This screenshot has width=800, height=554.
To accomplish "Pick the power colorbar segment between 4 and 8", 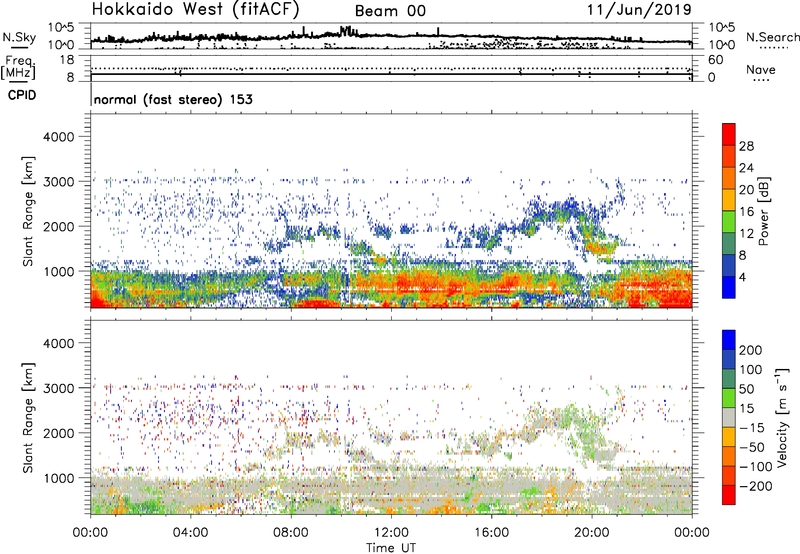I will (x=729, y=265).
